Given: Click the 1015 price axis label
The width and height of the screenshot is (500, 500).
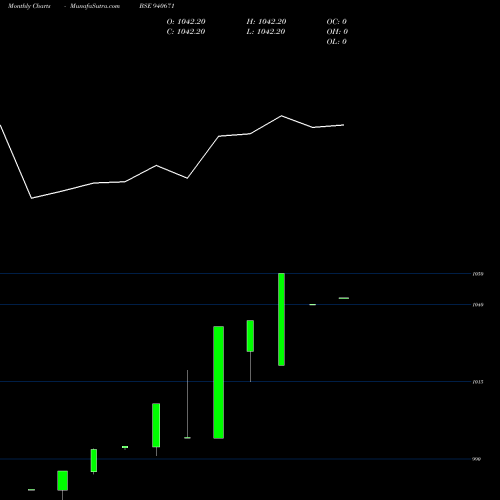Looking at the screenshot, I should click(x=478, y=382).
